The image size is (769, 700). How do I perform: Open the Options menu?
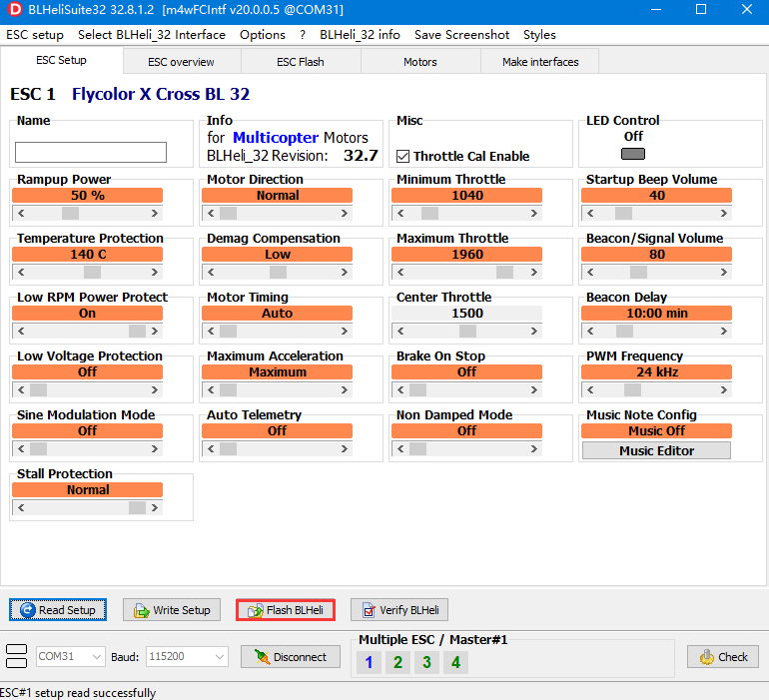[263, 35]
